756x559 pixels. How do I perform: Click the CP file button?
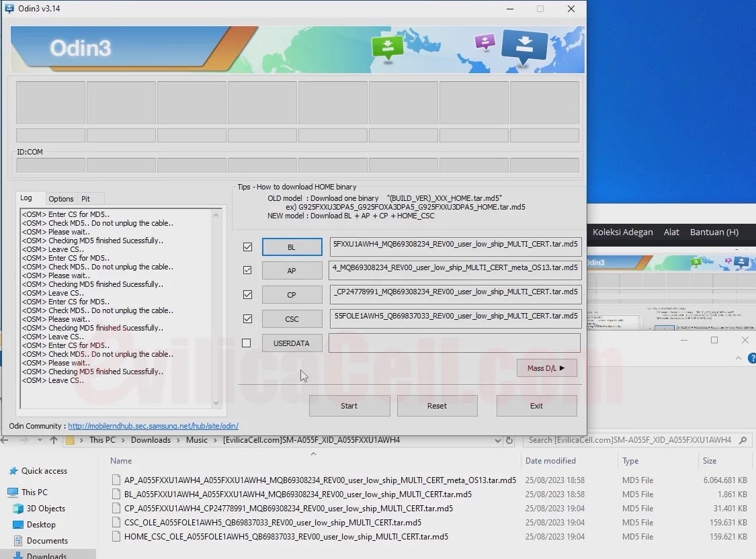click(292, 294)
